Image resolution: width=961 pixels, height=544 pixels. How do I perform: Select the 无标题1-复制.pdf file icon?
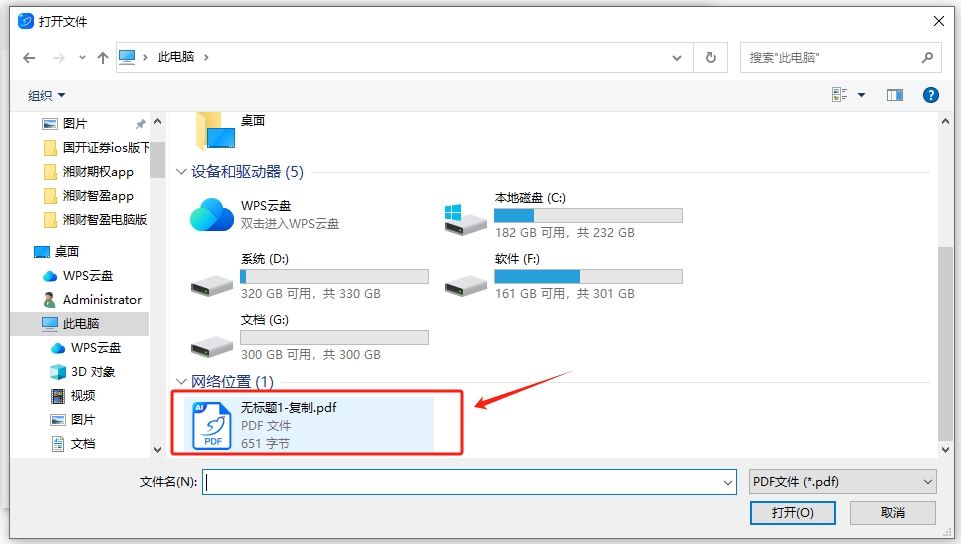click(211, 426)
